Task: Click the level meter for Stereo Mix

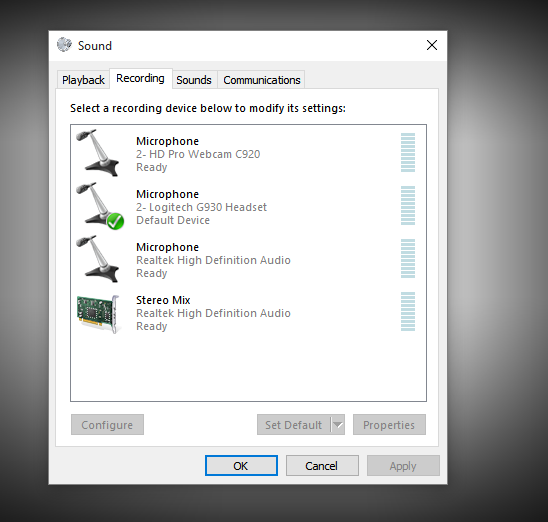Action: click(x=408, y=312)
